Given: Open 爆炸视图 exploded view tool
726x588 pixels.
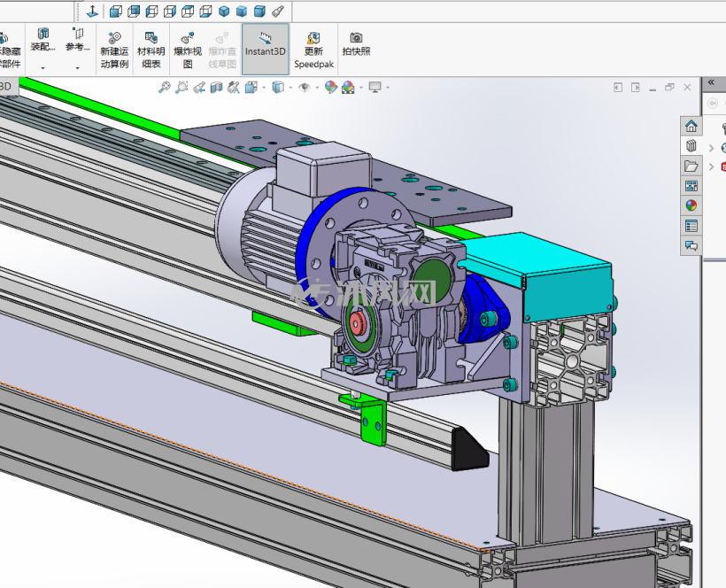Looking at the screenshot, I should 188,50.
